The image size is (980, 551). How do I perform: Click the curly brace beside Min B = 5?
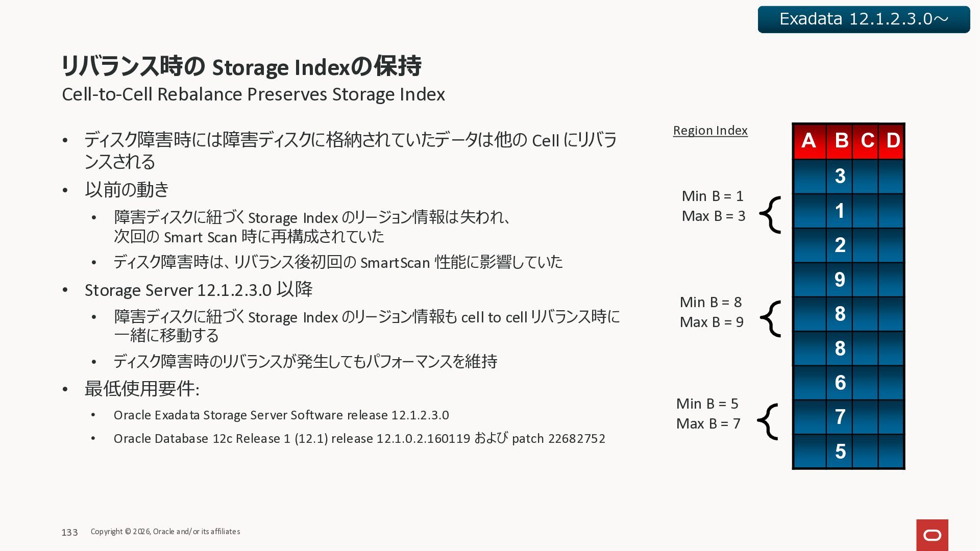coord(768,421)
